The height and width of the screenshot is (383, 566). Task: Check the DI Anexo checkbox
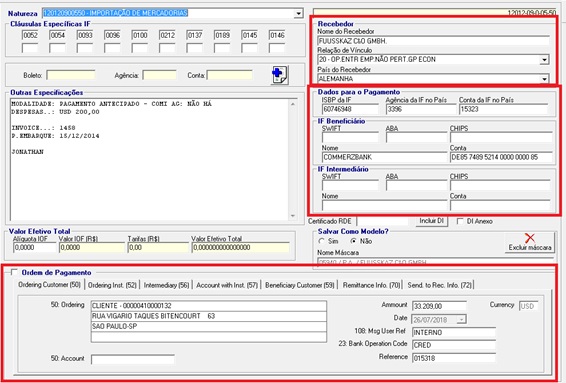460,221
